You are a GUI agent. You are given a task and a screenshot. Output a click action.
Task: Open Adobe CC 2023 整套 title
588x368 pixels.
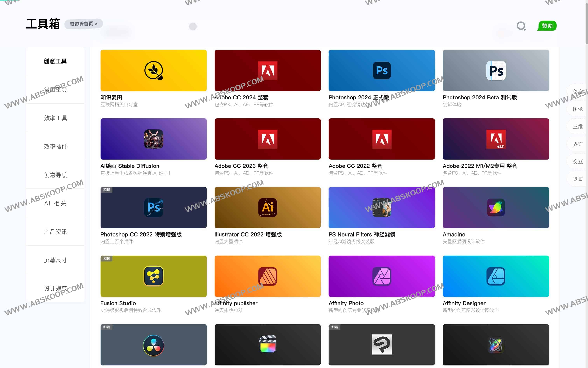pos(241,166)
